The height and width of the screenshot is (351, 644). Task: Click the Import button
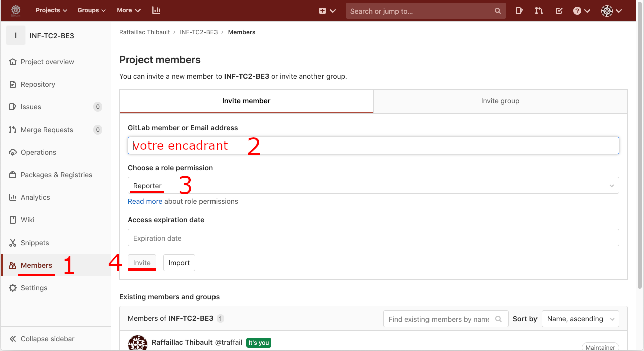[179, 263]
